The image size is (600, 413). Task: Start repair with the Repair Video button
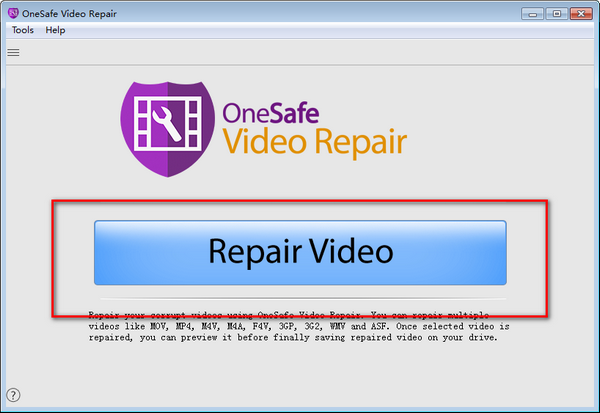click(x=300, y=253)
